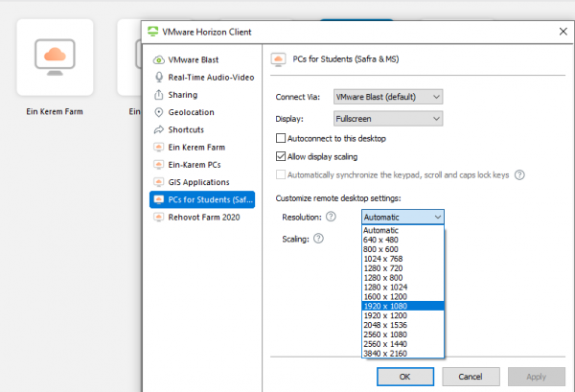Choose 1280 x 800 resolution
575x392 pixels.
pos(402,278)
